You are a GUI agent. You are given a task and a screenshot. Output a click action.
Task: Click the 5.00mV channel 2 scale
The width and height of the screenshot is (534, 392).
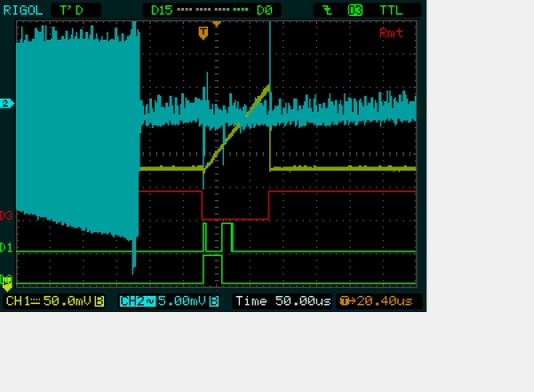click(x=182, y=301)
